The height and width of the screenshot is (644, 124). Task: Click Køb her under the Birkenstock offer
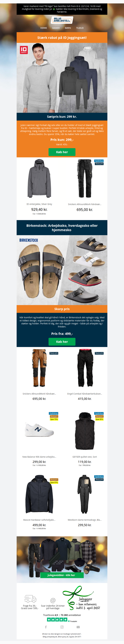[x=62, y=341]
